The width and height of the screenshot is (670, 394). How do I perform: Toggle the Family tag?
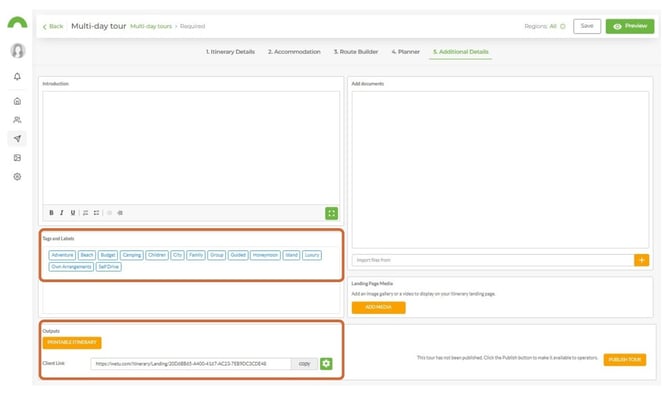(x=196, y=255)
